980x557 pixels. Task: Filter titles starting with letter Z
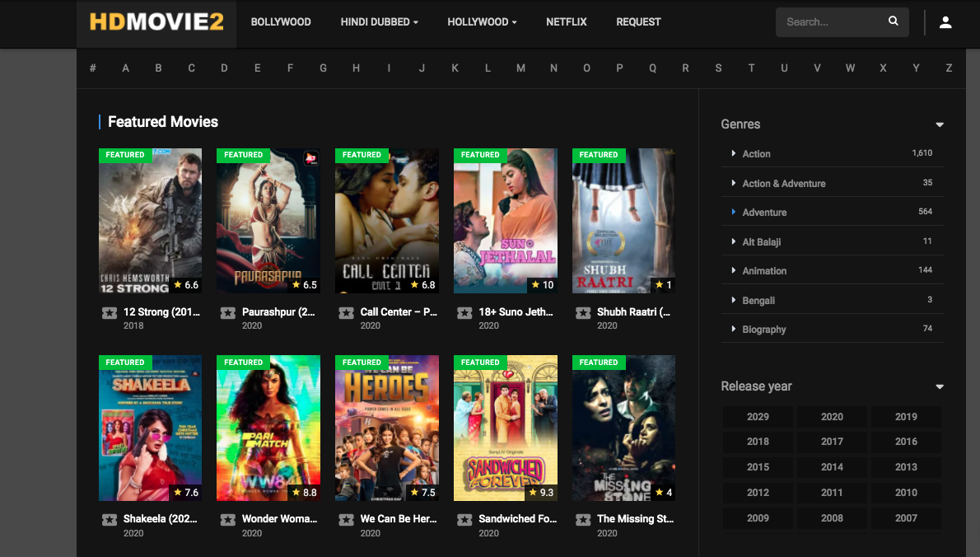(x=949, y=68)
